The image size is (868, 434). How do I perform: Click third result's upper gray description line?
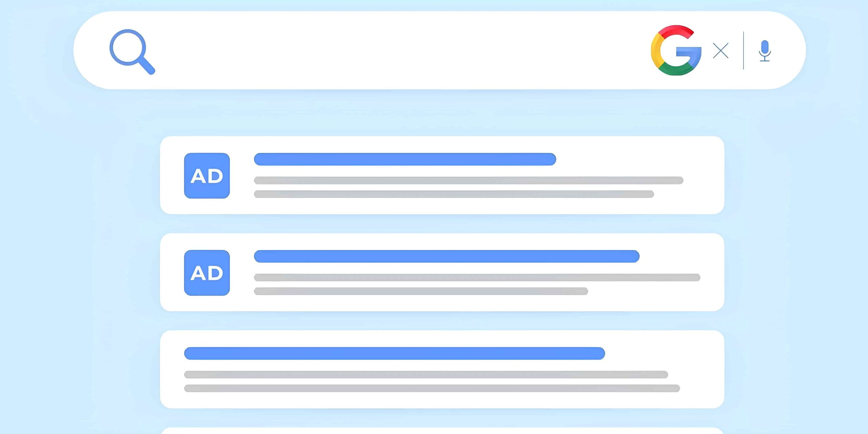426,375
